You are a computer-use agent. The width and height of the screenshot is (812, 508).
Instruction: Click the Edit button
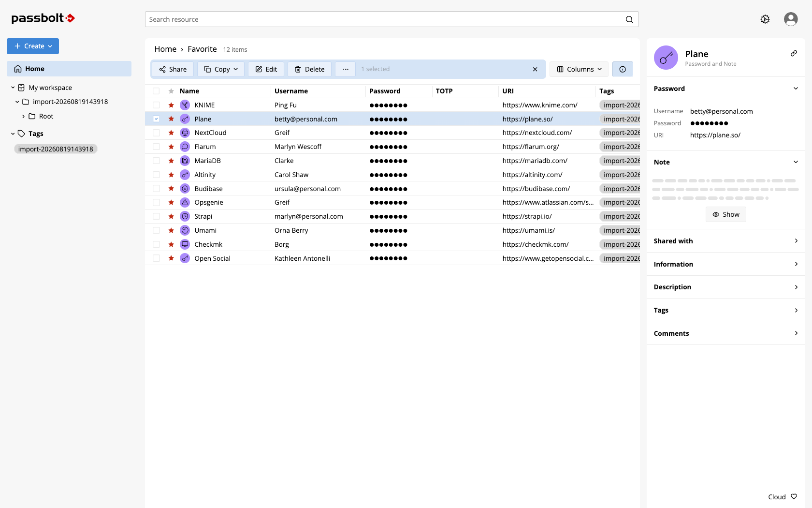[x=266, y=69]
